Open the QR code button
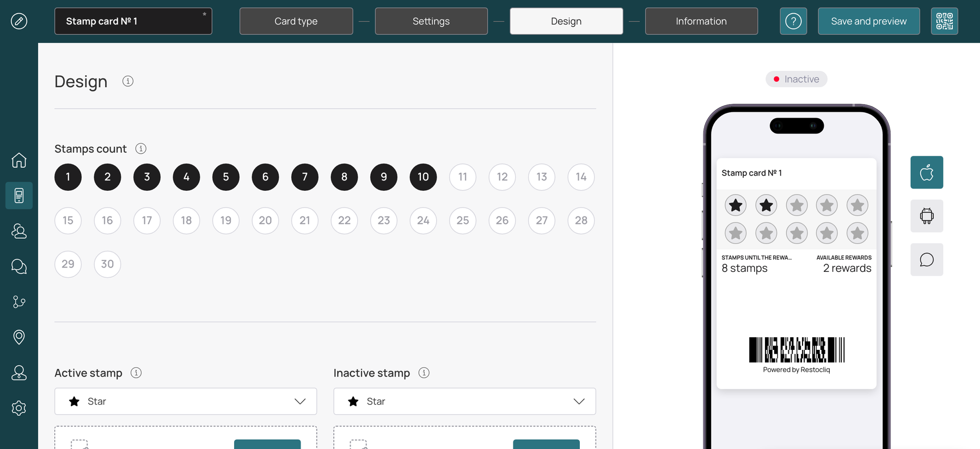The image size is (980, 449). pos(945,21)
